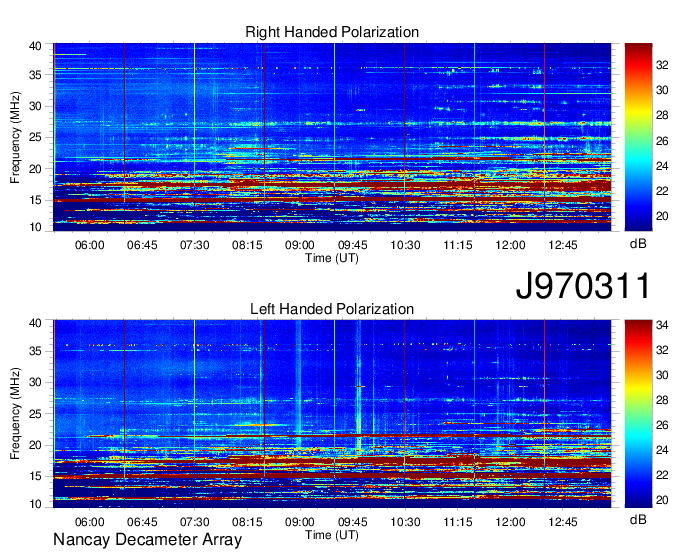Click 11:15 time tick on Right Handed plot
Image resolution: width=680 pixels, height=552 pixels.
458,245
